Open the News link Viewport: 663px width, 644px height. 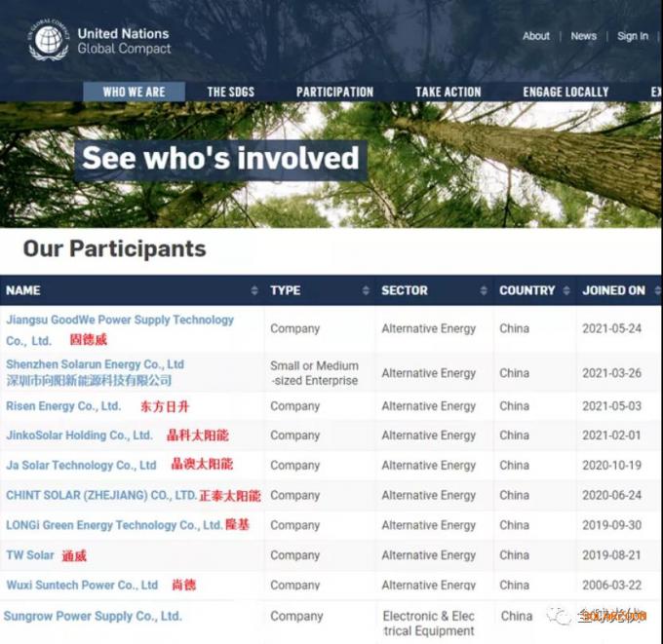583,36
